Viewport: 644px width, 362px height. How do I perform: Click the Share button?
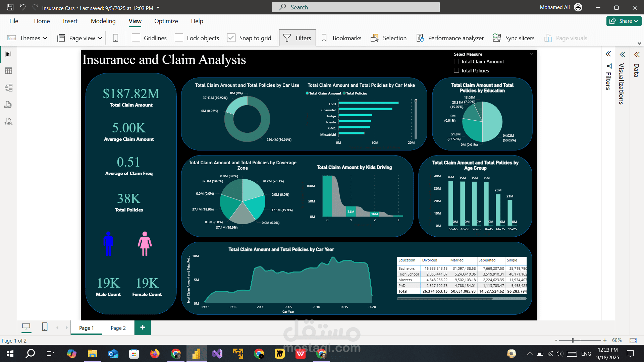click(x=624, y=21)
